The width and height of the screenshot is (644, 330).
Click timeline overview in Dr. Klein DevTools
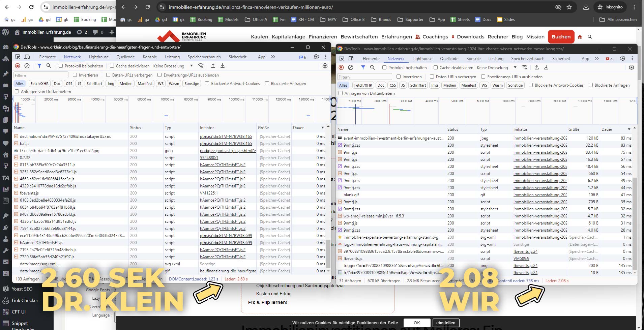(171, 110)
